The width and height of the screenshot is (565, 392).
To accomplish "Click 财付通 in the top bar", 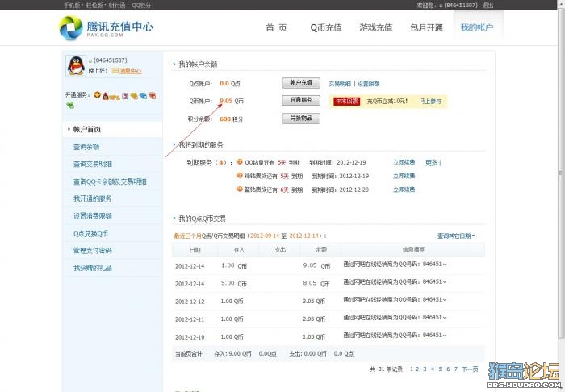I will pos(117,6).
